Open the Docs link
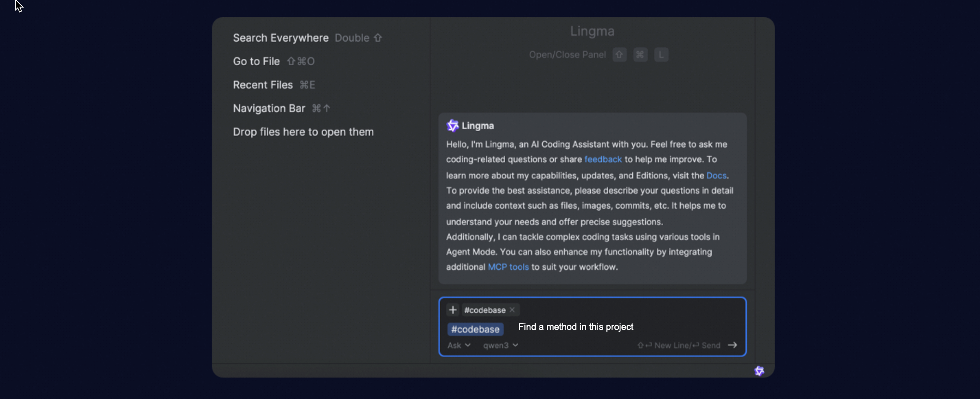Image resolution: width=980 pixels, height=399 pixels. click(716, 175)
